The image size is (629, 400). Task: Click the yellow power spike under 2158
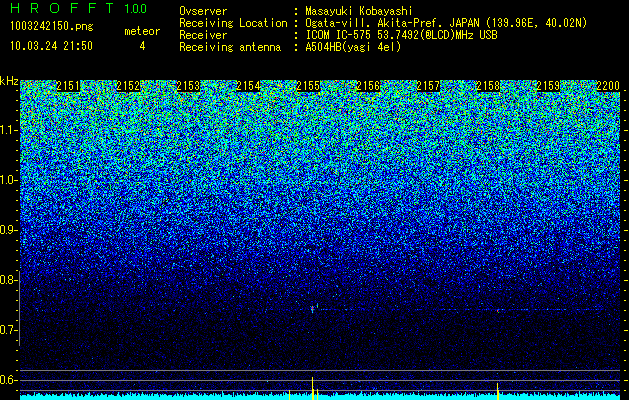(x=497, y=391)
